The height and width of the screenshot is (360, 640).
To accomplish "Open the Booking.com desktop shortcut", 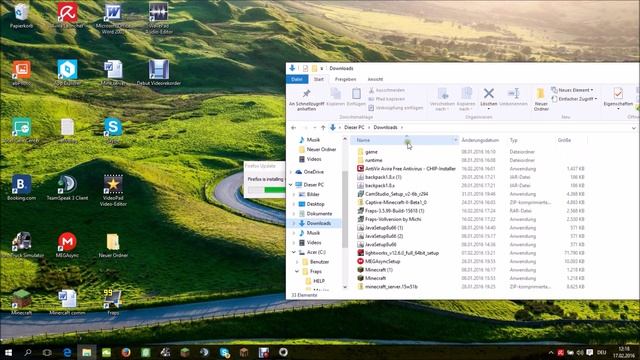I will point(21,188).
